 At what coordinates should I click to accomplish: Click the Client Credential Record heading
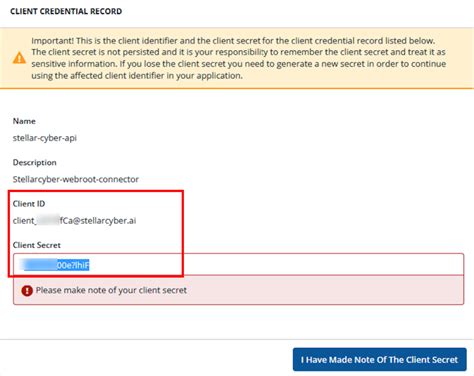tap(66, 11)
